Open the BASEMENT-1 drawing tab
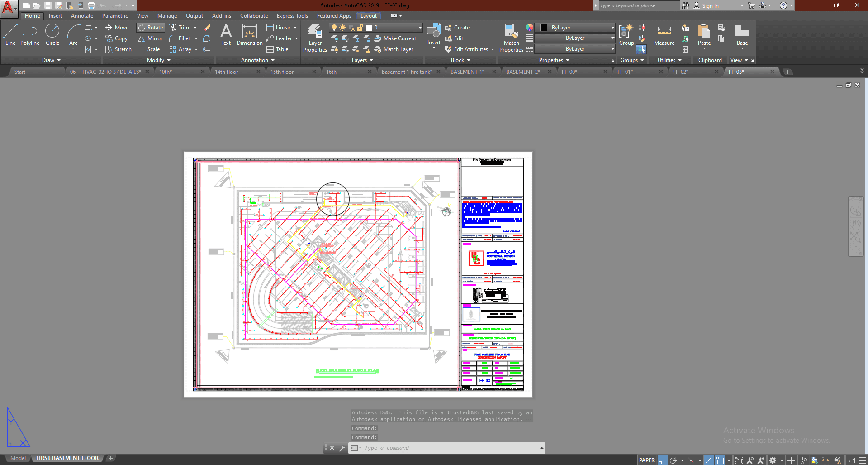Image resolution: width=868 pixels, height=465 pixels. (x=467, y=72)
